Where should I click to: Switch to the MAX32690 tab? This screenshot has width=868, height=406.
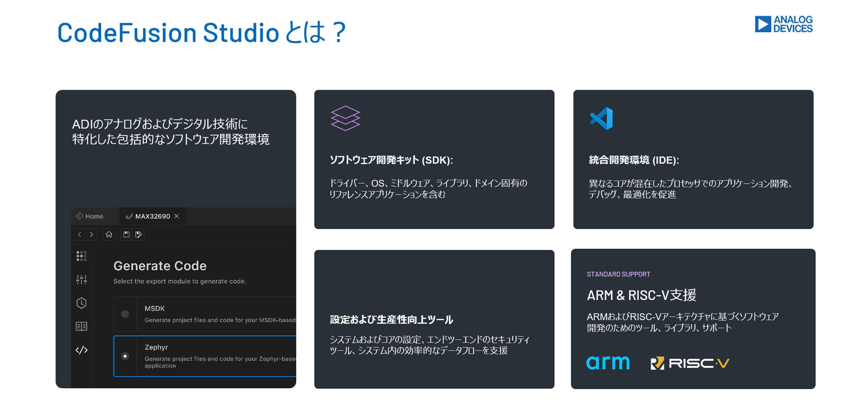153,216
